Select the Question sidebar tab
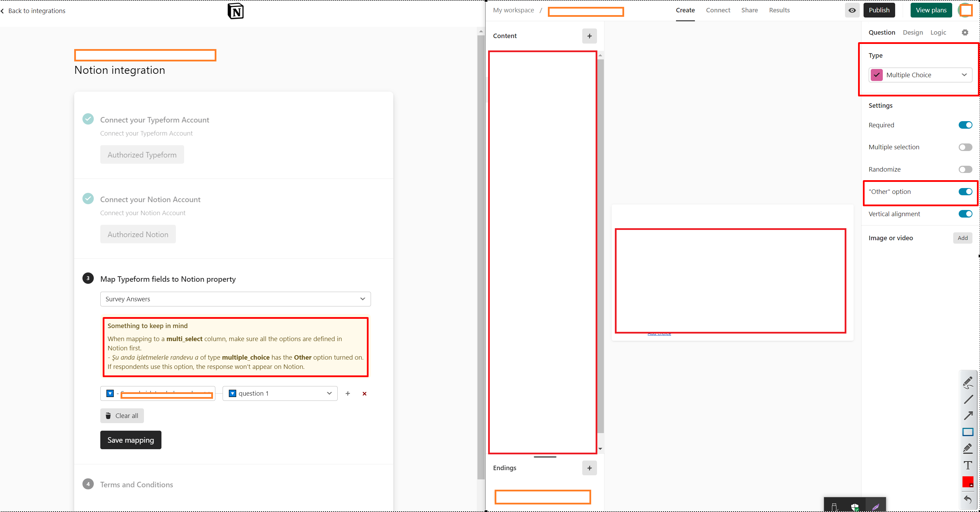980x512 pixels. [x=881, y=32]
